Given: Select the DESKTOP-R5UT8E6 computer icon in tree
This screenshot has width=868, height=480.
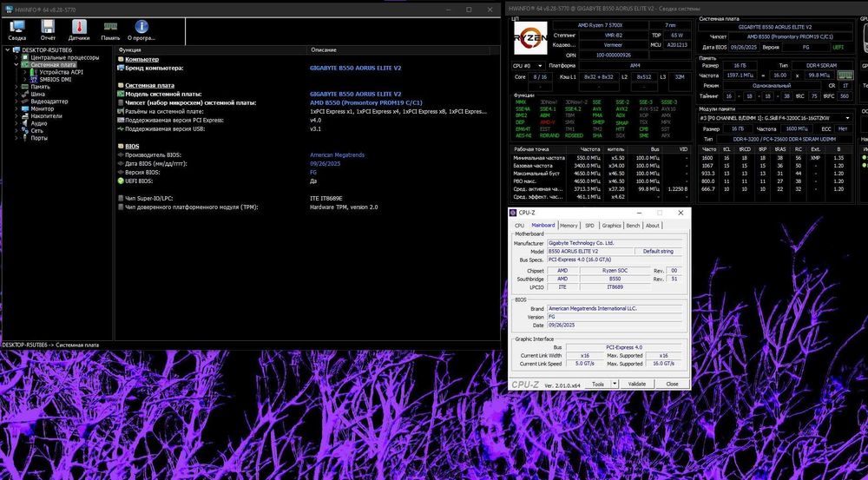Looking at the screenshot, I should click(16, 49).
